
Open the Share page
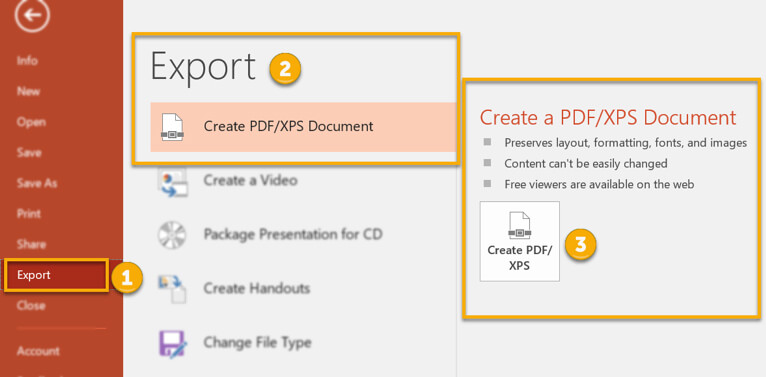(31, 244)
